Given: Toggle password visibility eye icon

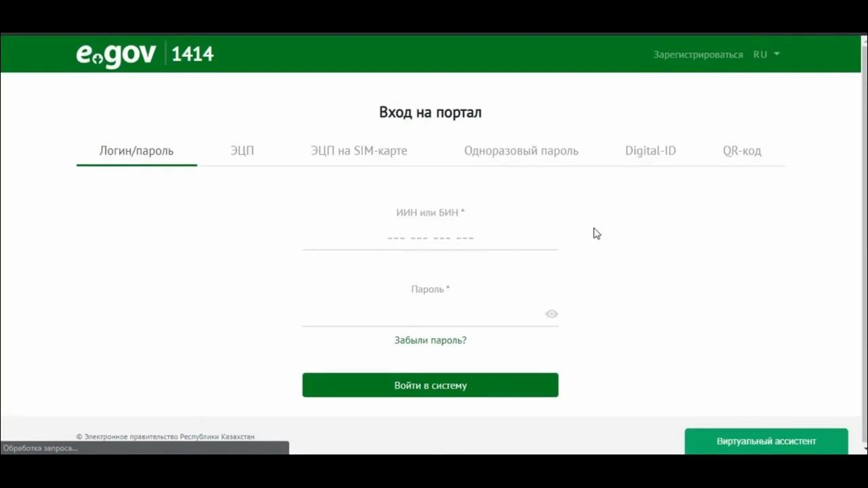Looking at the screenshot, I should (x=551, y=314).
